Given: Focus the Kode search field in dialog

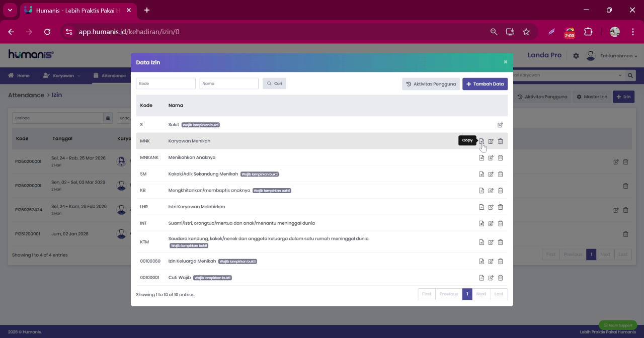Looking at the screenshot, I should (x=166, y=83).
